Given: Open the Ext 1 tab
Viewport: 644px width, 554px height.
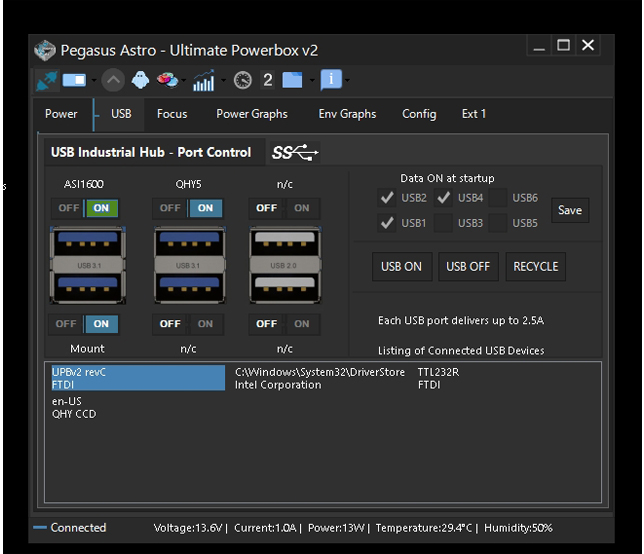Looking at the screenshot, I should tap(474, 114).
